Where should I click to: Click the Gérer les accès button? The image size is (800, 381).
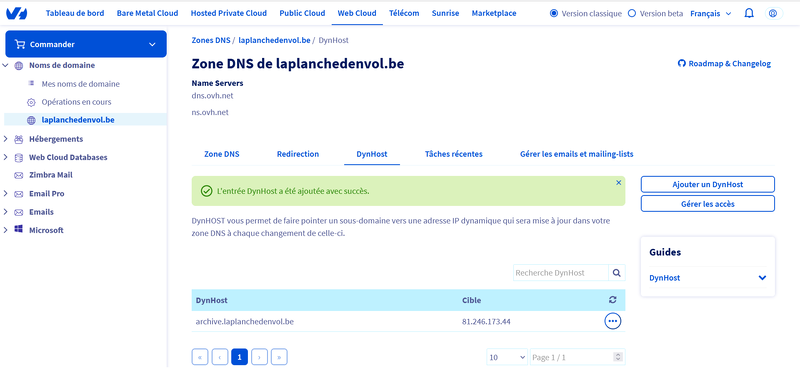(708, 204)
